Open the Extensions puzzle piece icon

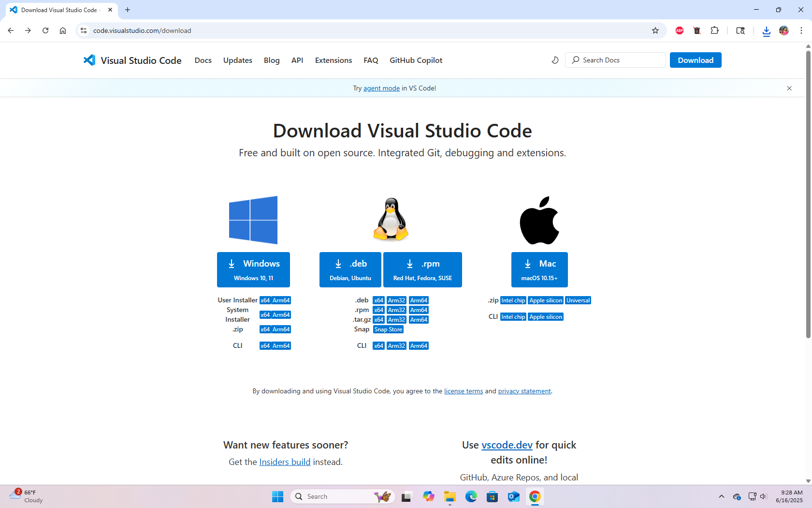click(714, 30)
